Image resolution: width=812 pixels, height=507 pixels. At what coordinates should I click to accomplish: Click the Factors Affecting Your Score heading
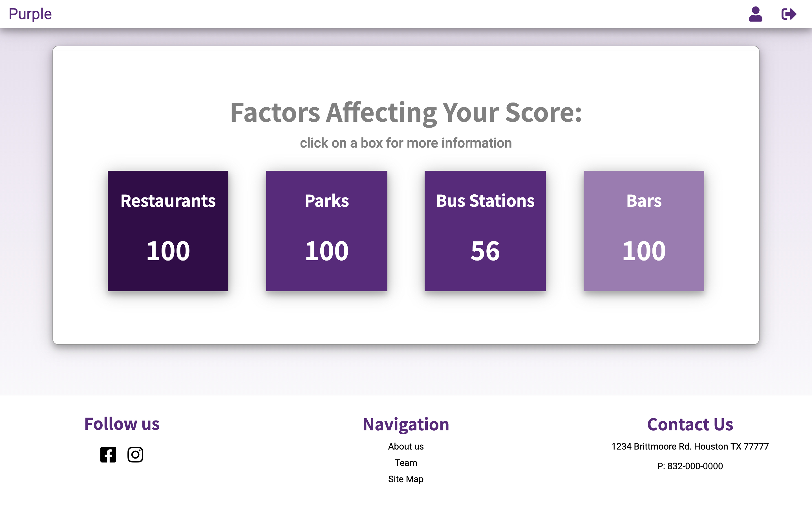406,113
